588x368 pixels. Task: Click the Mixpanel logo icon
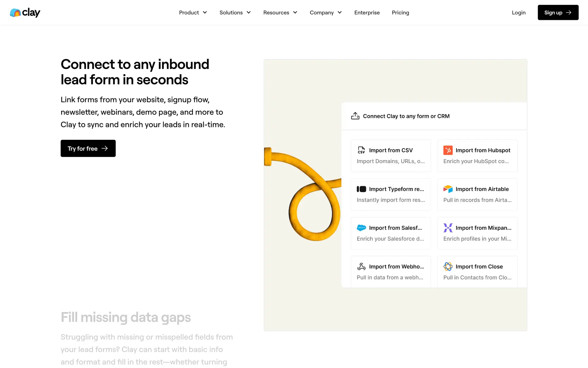pyautogui.click(x=448, y=228)
